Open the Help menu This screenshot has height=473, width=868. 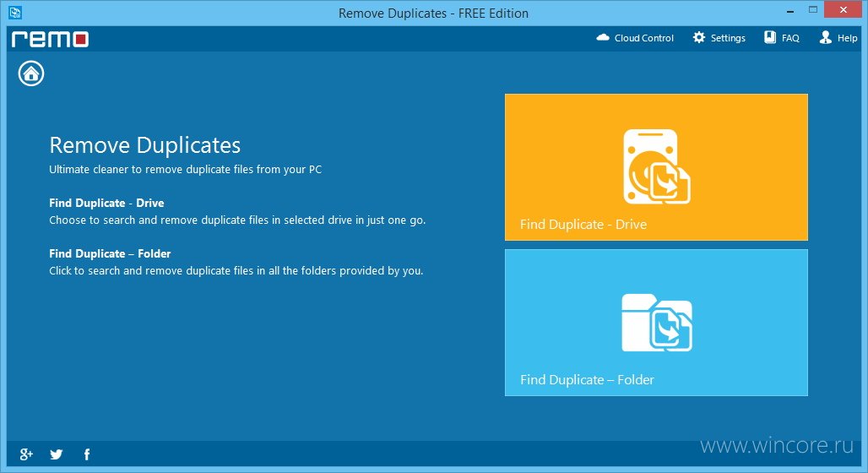tap(838, 38)
